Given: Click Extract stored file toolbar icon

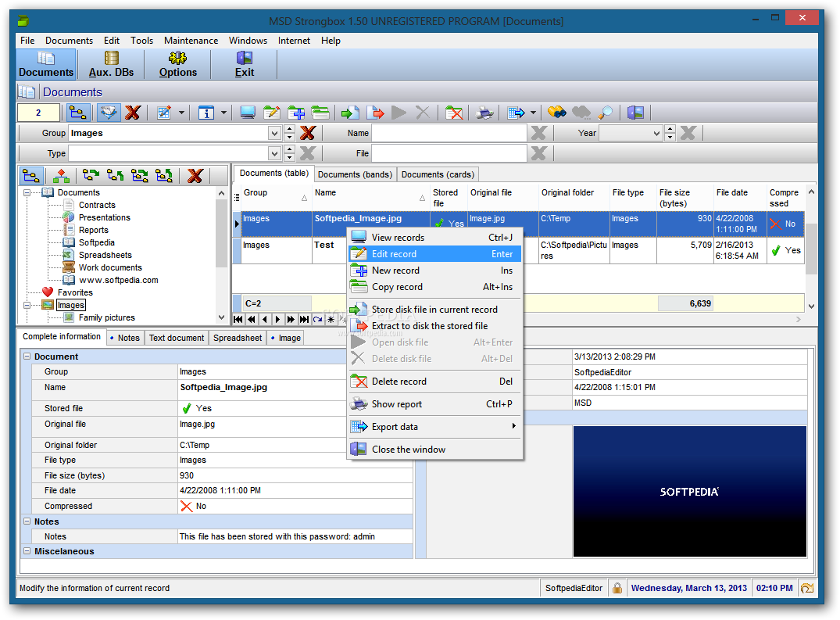Looking at the screenshot, I should click(375, 113).
